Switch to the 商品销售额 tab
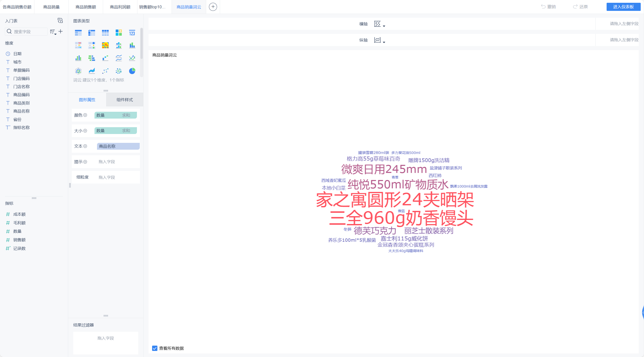 [x=86, y=7]
